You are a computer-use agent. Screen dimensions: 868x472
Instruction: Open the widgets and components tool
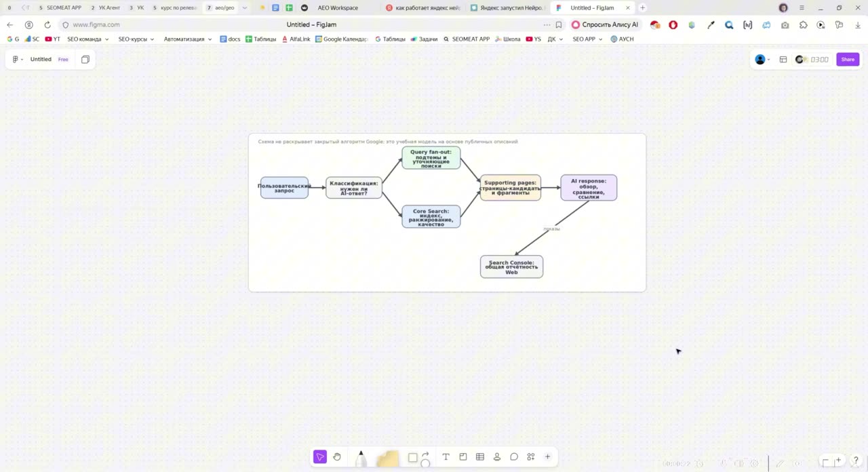pyautogui.click(x=531, y=457)
